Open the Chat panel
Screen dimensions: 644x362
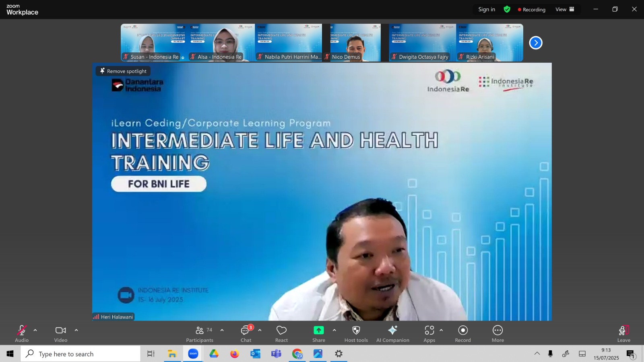(246, 334)
